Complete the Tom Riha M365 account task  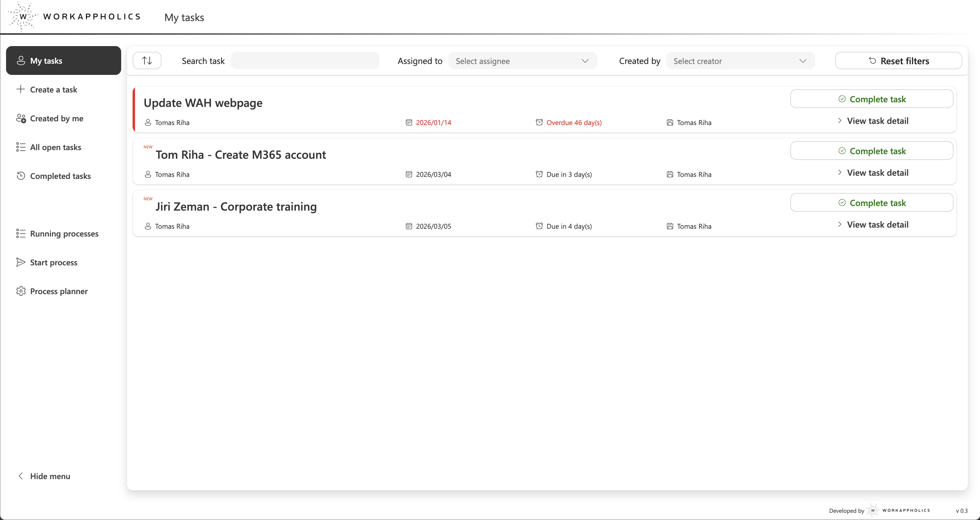click(871, 151)
